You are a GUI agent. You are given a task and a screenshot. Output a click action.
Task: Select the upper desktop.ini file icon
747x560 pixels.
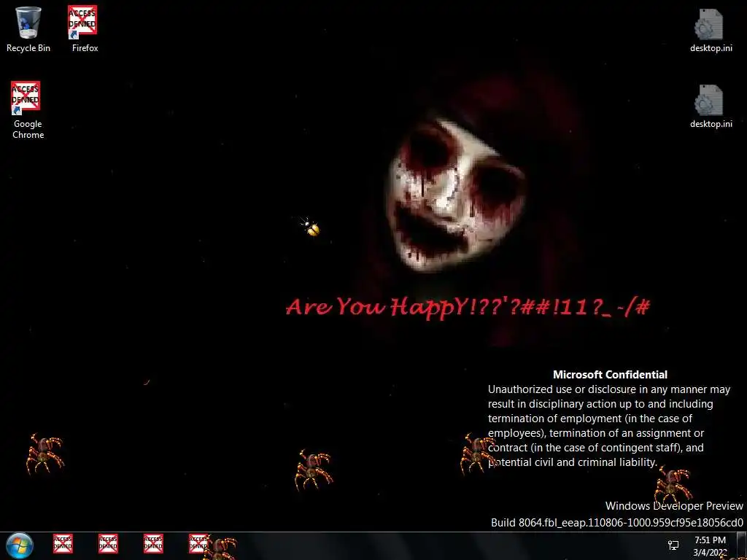(x=711, y=30)
